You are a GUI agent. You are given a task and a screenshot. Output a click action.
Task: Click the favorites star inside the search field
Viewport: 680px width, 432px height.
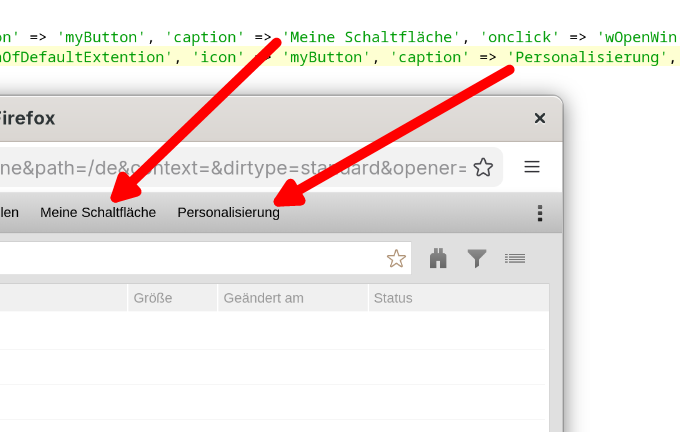click(x=396, y=259)
